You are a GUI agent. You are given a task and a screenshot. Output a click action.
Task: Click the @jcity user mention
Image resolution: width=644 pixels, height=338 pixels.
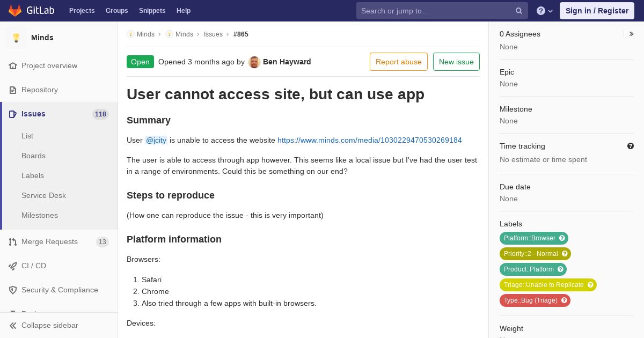pos(156,140)
